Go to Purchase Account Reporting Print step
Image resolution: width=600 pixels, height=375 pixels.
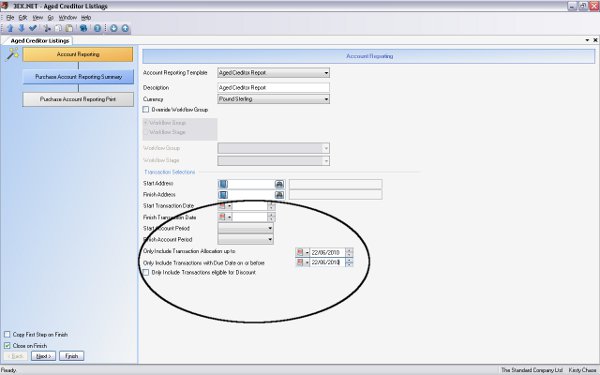point(78,99)
